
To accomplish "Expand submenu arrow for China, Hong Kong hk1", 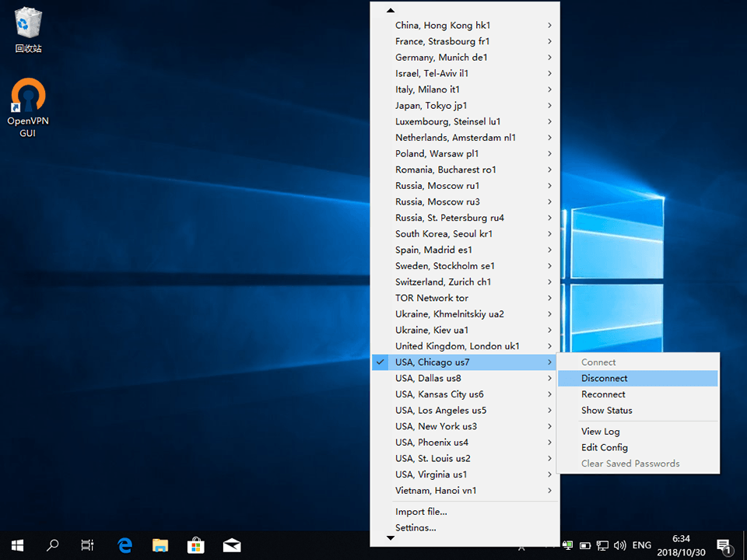I will click(550, 25).
